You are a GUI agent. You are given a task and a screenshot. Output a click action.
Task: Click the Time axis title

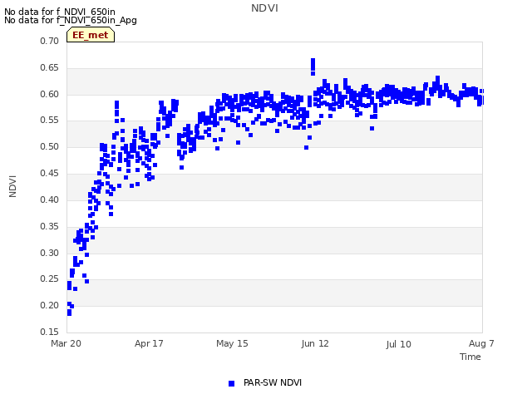470,357
